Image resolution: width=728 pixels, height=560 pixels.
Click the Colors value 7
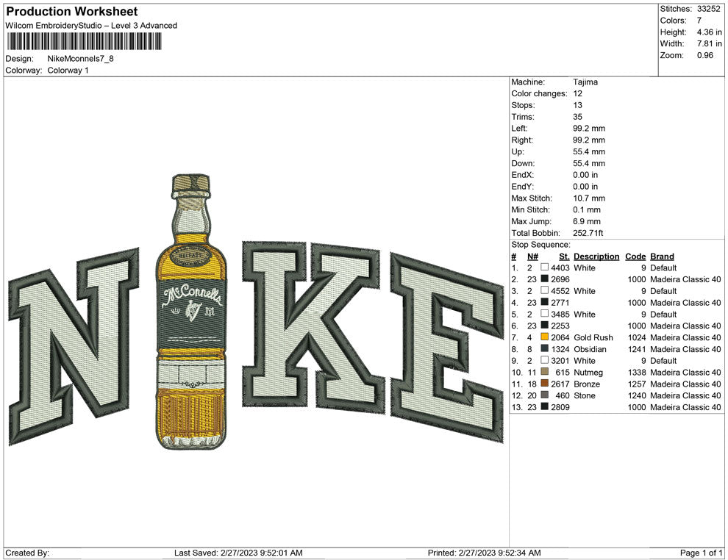(699, 21)
